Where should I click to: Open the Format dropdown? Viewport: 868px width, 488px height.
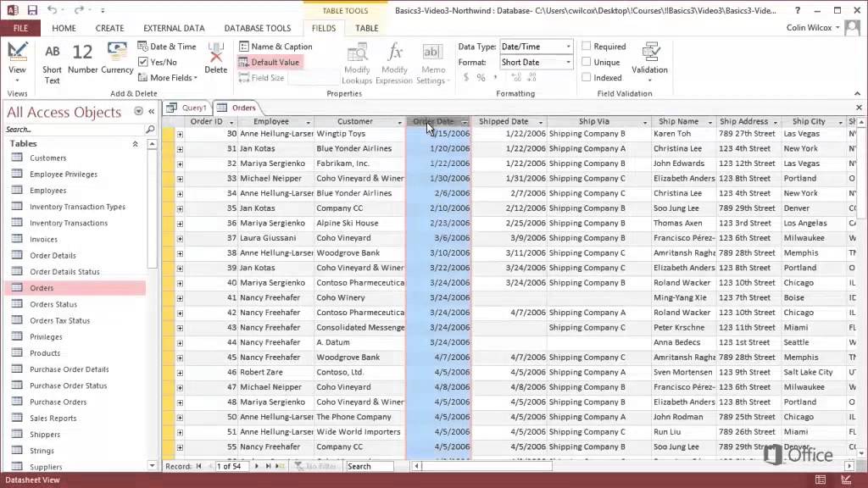pos(568,62)
